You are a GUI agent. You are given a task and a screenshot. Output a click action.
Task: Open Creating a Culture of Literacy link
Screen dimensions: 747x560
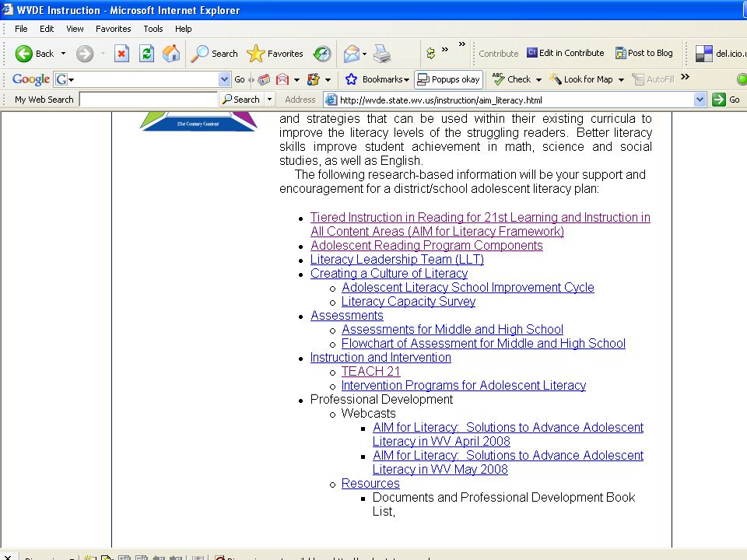click(x=389, y=273)
